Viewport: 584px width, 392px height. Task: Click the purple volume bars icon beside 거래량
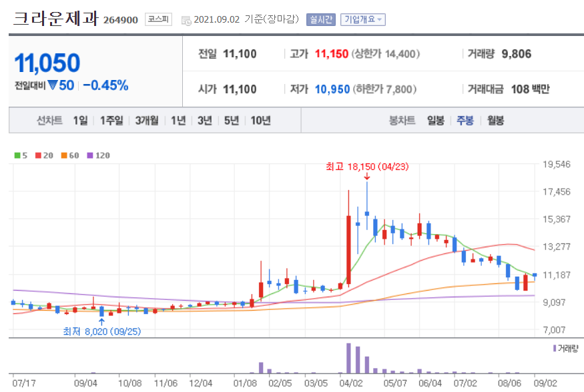[x=555, y=347]
